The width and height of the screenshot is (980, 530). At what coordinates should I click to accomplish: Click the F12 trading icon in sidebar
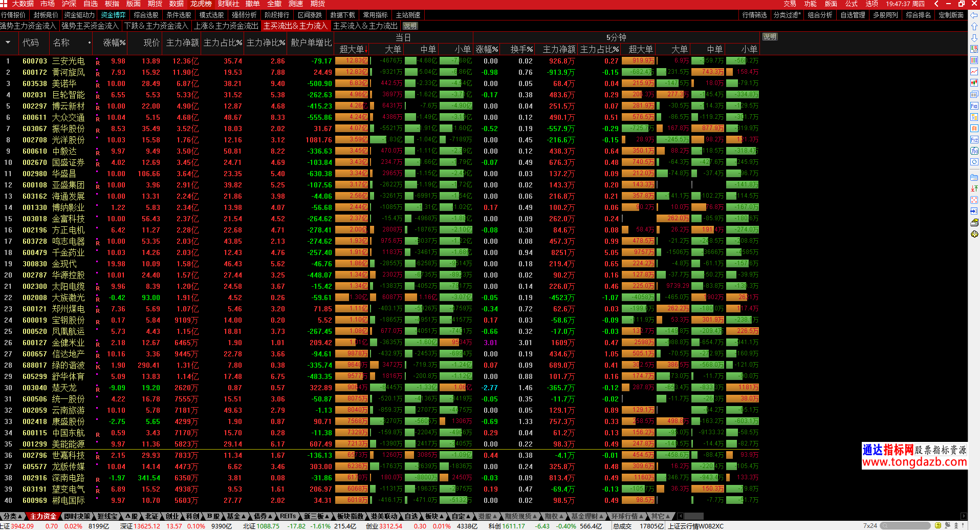974,139
